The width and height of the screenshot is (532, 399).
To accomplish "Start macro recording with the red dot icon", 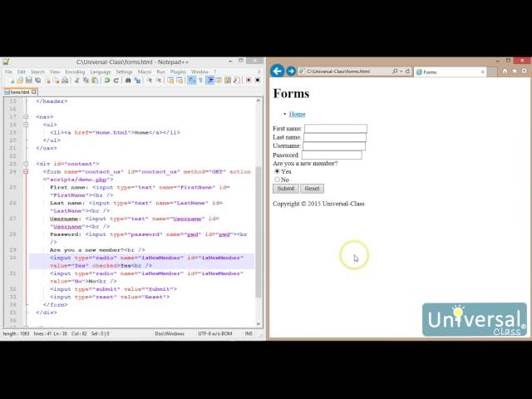I will (x=249, y=81).
